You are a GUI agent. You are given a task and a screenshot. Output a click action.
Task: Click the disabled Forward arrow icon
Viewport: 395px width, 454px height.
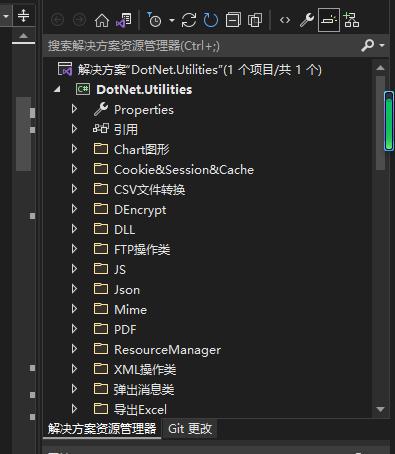point(79,20)
